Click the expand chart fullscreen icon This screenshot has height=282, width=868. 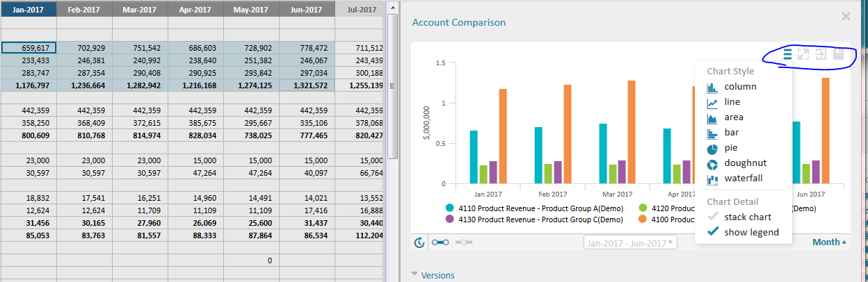[x=803, y=54]
